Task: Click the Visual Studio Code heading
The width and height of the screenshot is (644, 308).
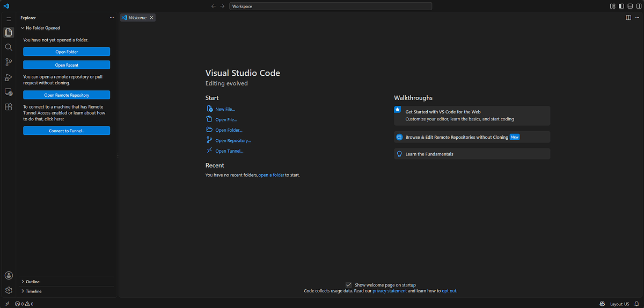Action: [x=243, y=73]
